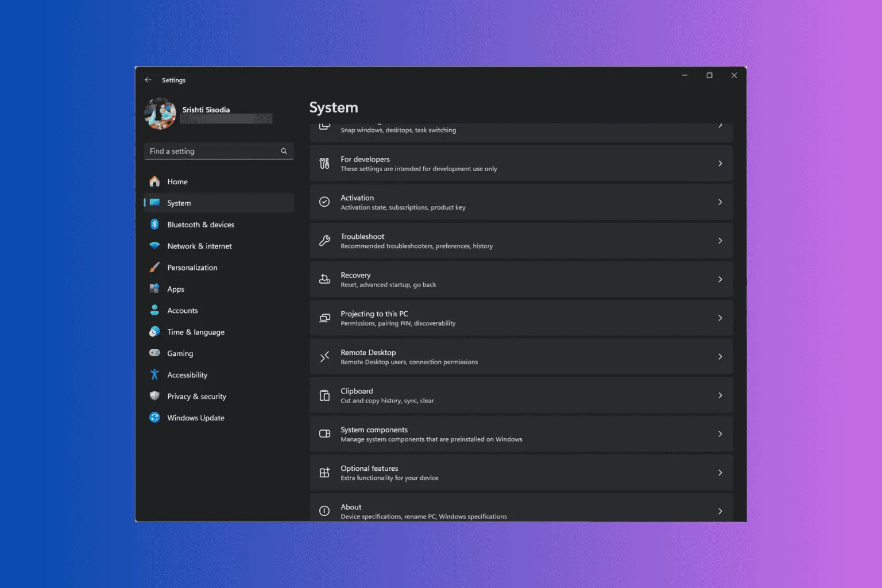The height and width of the screenshot is (588, 882).
Task: Click the Srishti Sisodia profile picture
Action: pyautogui.click(x=160, y=114)
